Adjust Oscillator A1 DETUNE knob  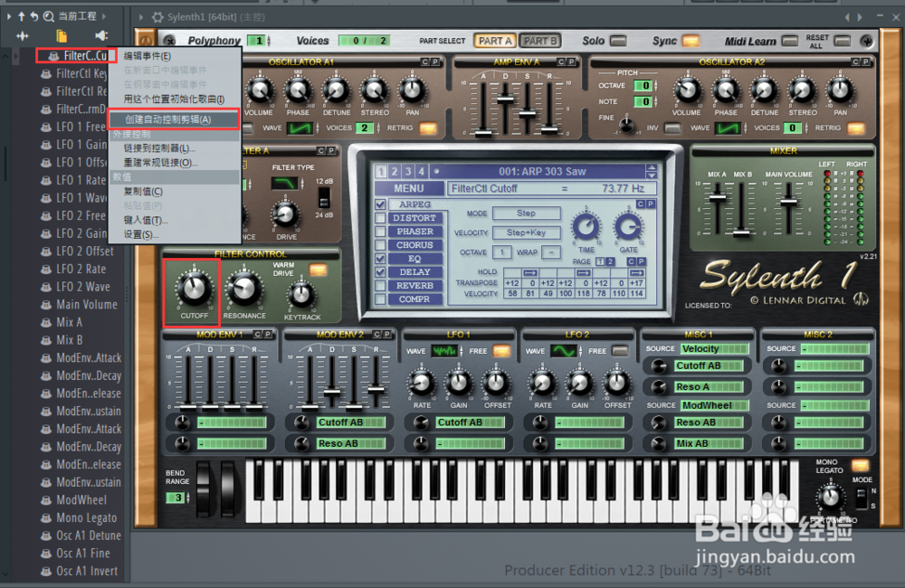(x=337, y=90)
